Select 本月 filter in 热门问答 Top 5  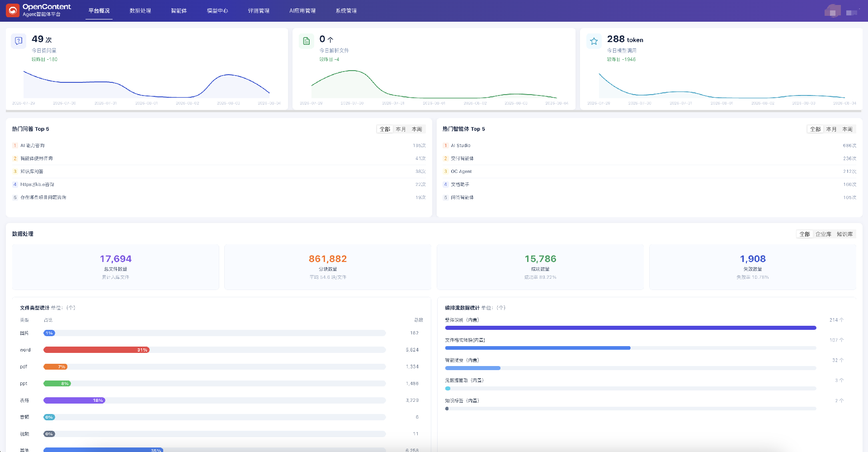(x=401, y=129)
